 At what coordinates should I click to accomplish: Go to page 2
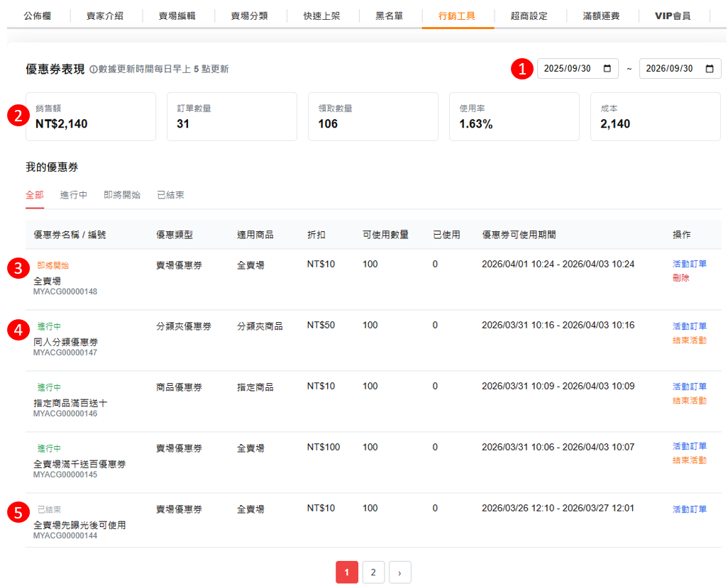click(373, 572)
